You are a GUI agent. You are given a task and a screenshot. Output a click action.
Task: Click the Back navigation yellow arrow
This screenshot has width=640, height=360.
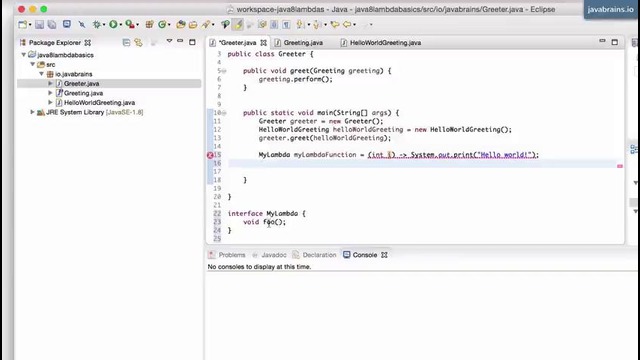pos(347,24)
